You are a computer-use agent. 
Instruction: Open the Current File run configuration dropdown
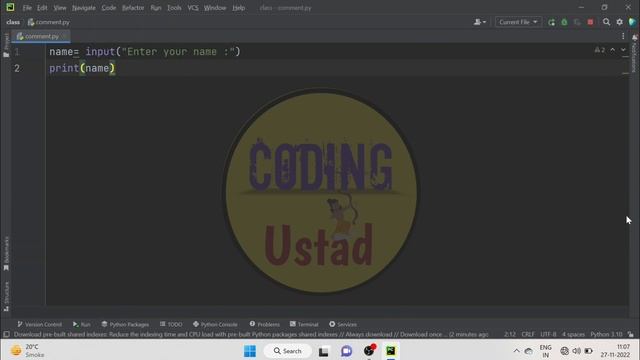click(x=518, y=22)
